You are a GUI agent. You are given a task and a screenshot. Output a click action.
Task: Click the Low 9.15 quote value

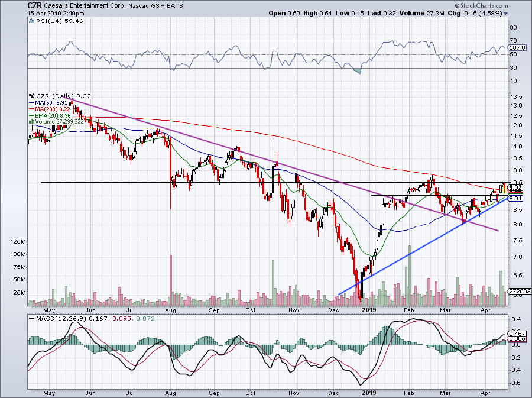click(x=348, y=13)
